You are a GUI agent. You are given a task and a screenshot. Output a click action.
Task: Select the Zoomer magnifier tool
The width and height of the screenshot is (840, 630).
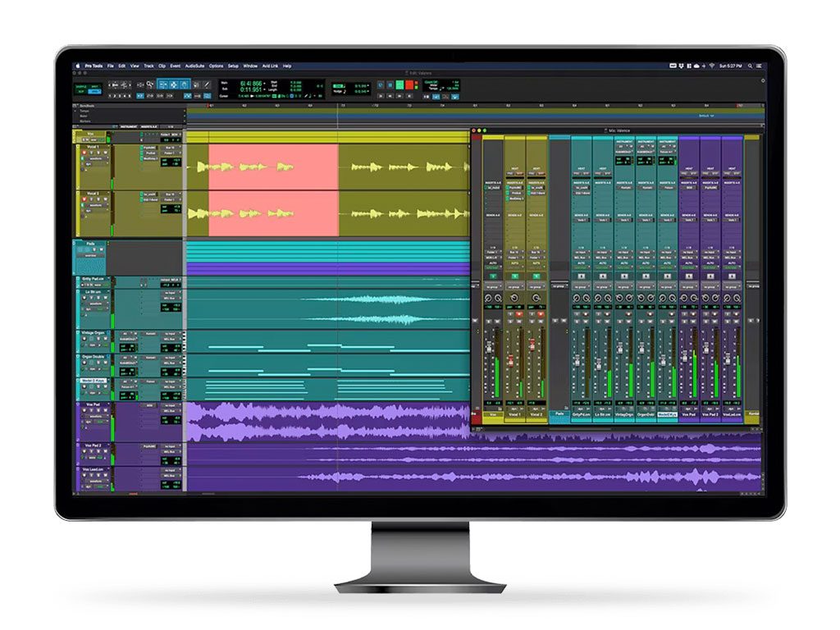click(151, 84)
